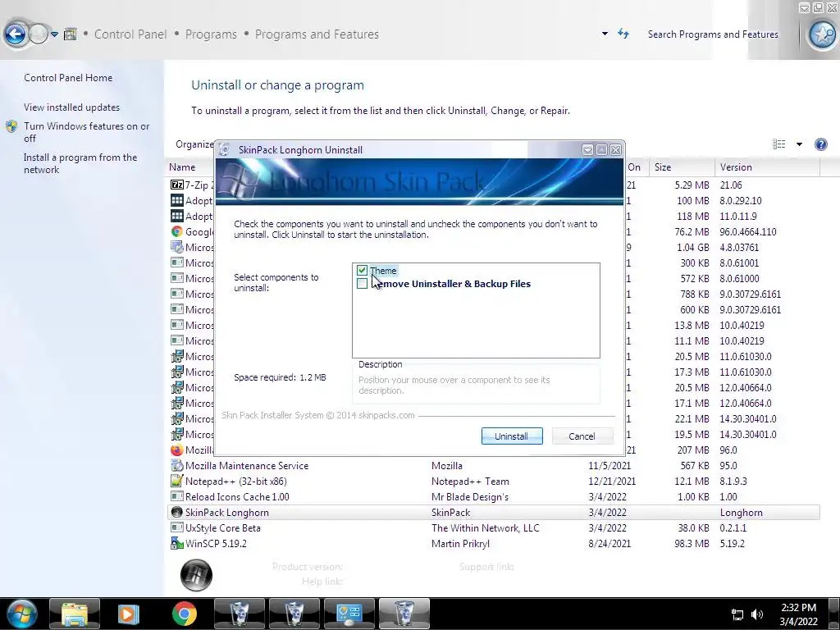Check the Theme component checkbox
The height and width of the screenshot is (630, 840).
pos(362,271)
